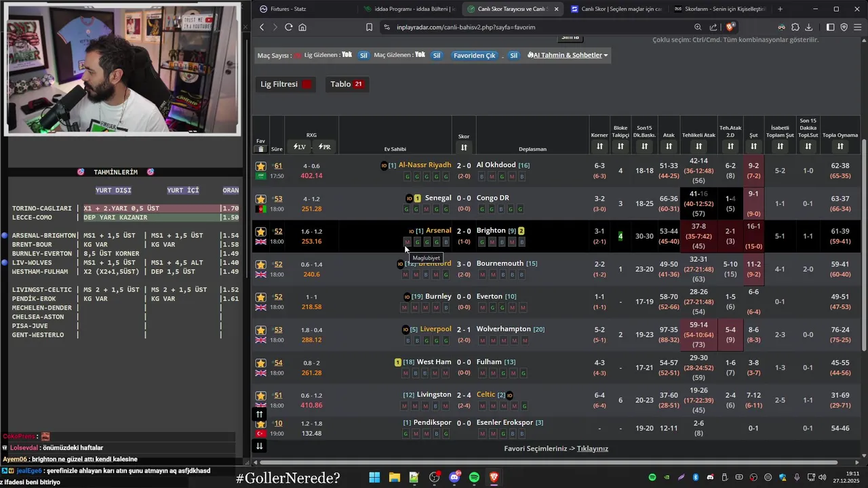Sort by Teh.Atak 2.D column arrows
The height and width of the screenshot is (488, 868).
coord(730,146)
